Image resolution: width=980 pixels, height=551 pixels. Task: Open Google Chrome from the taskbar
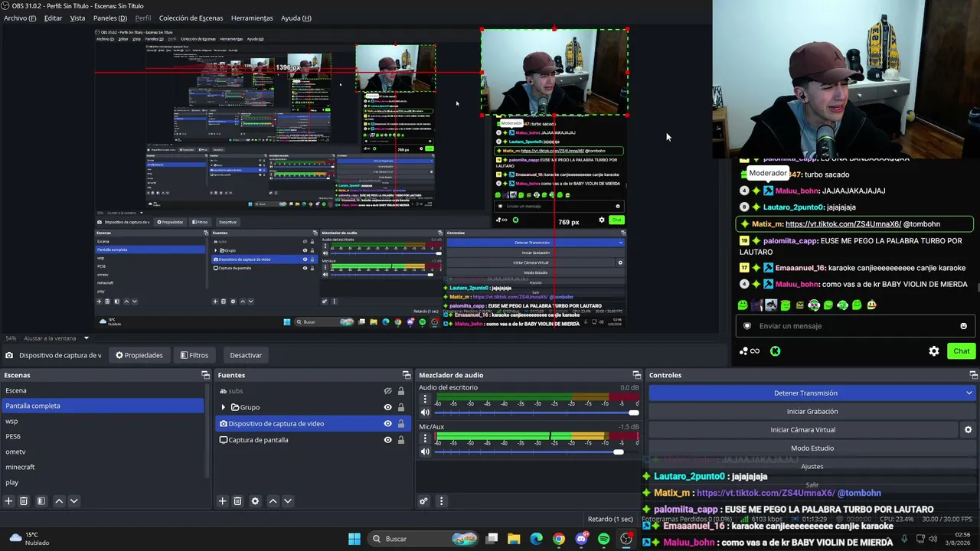pyautogui.click(x=559, y=539)
